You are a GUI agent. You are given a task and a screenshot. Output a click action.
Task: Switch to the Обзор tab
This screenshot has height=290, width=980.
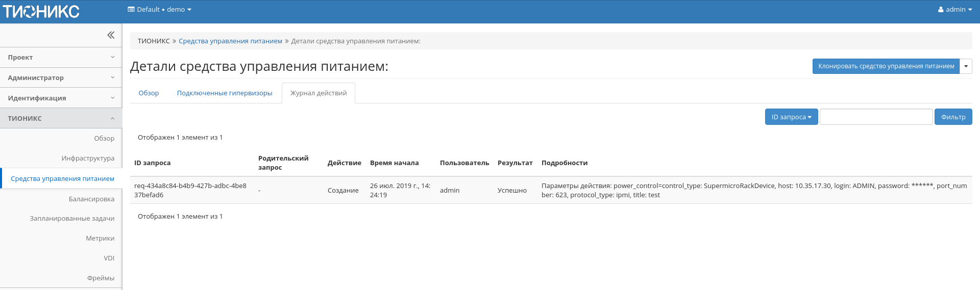point(149,93)
